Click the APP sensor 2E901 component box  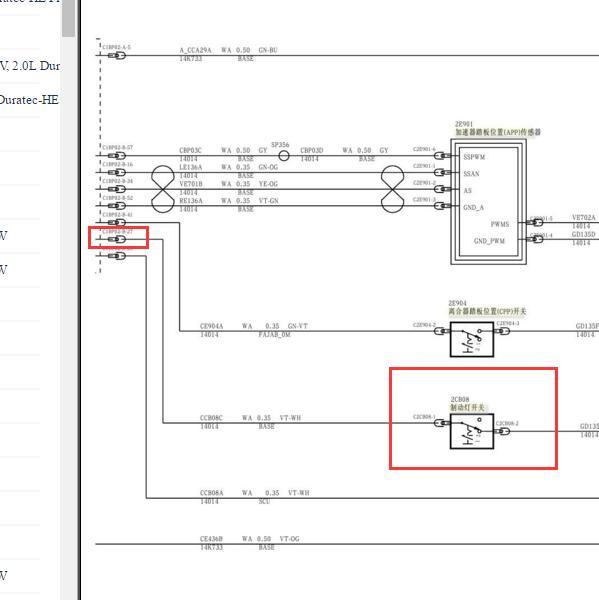(x=488, y=202)
